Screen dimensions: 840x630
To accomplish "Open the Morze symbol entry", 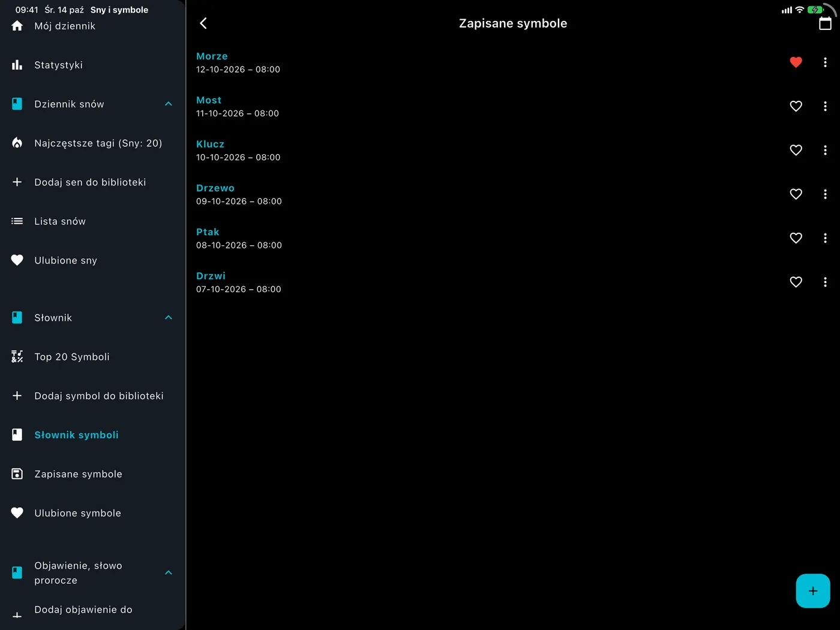I will [x=486, y=62].
